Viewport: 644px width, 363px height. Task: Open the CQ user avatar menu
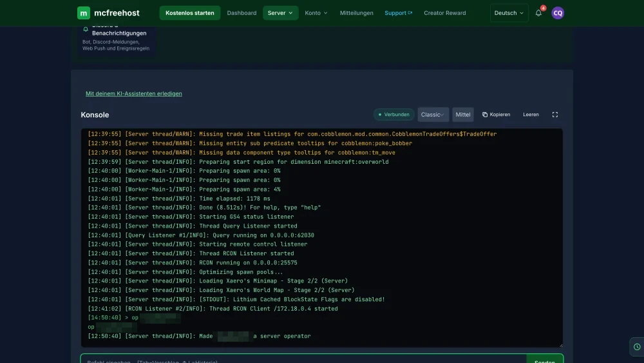click(557, 13)
